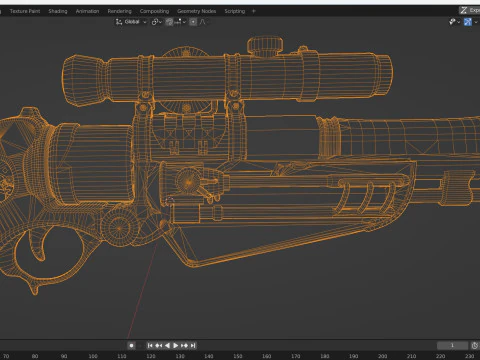The height and width of the screenshot is (360, 480).
Task: Open the transform pivot point dropdown
Action: coord(156,22)
